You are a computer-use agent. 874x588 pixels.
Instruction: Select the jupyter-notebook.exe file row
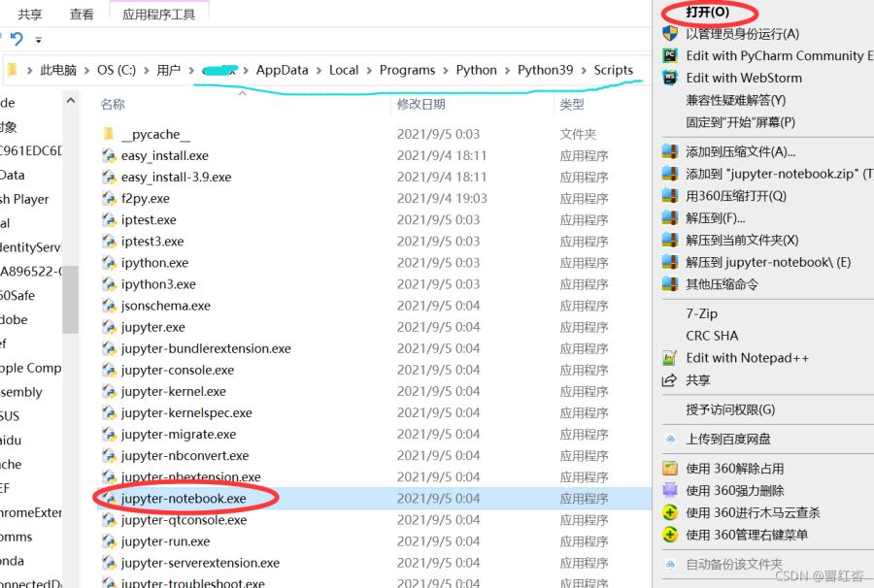pyautogui.click(x=184, y=499)
